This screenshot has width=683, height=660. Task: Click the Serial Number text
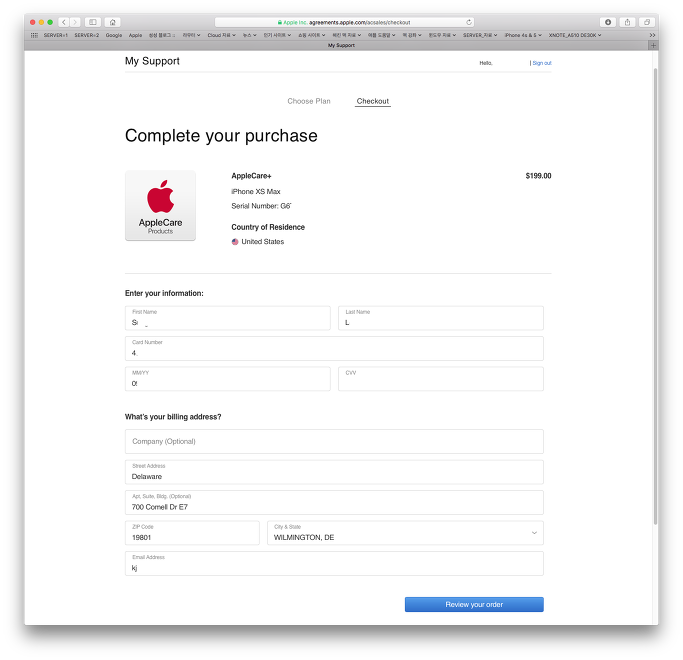[261, 206]
